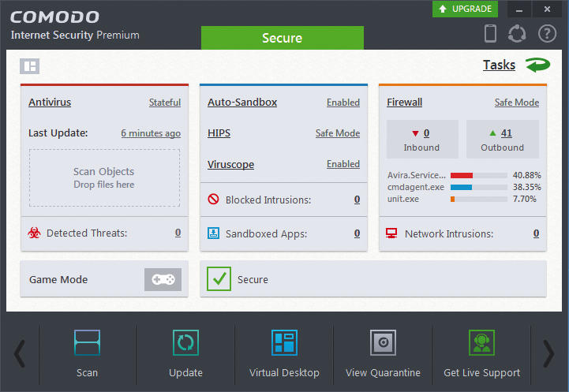Viewport: 569px width, 392px height.
Task: Click the Network Intrusions count
Action: tap(536, 233)
